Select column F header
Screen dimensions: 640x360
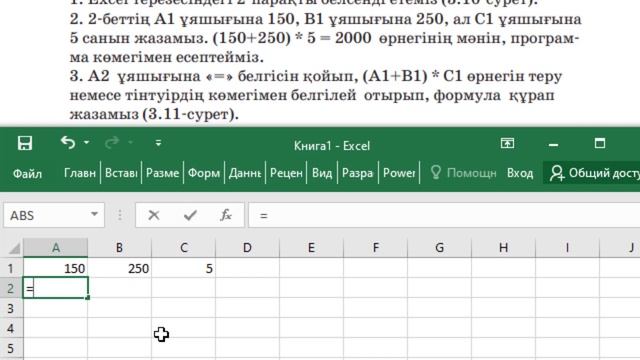(x=376, y=247)
